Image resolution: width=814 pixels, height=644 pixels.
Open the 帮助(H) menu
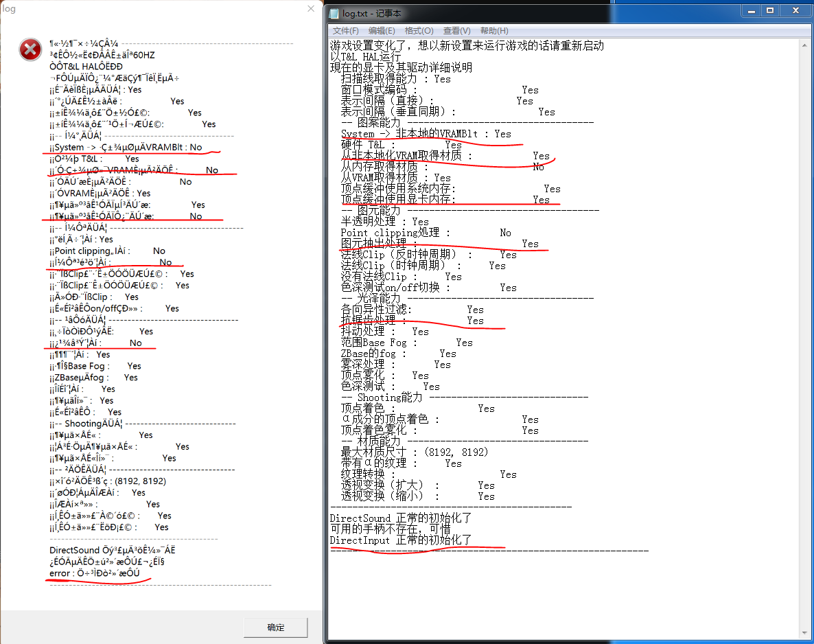(x=494, y=31)
